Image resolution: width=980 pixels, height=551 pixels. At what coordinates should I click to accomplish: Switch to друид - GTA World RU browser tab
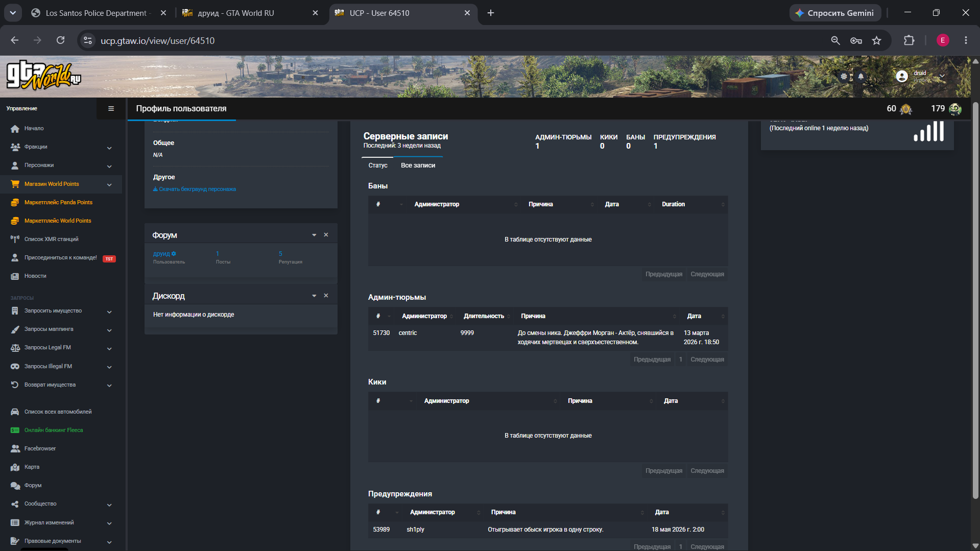(x=250, y=13)
